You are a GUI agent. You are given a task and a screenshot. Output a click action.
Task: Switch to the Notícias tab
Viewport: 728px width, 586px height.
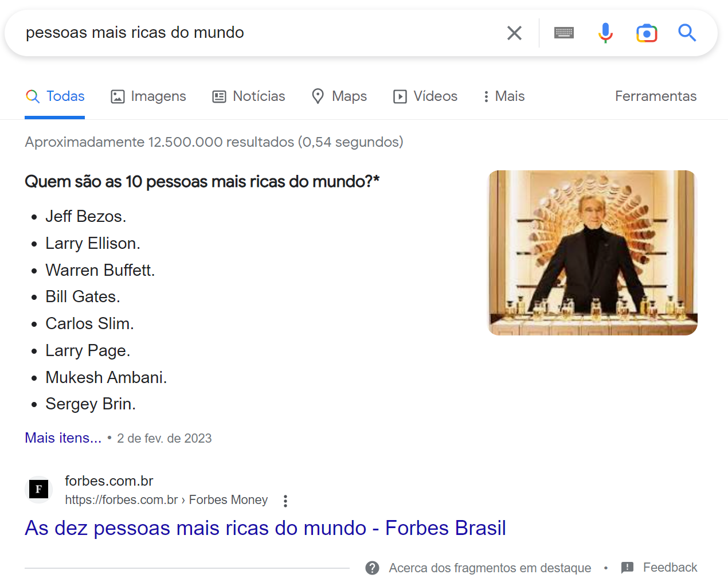click(248, 96)
